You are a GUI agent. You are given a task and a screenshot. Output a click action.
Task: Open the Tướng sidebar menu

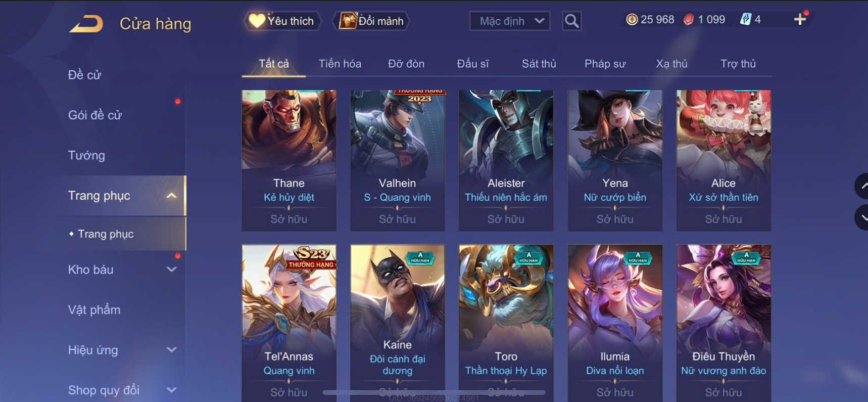pyautogui.click(x=86, y=155)
